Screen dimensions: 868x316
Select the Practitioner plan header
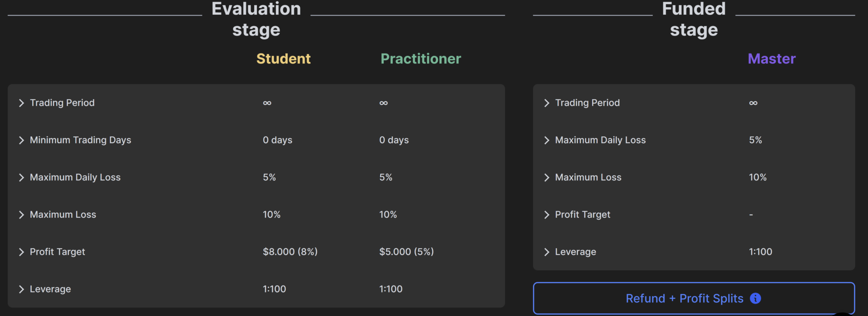tap(420, 59)
